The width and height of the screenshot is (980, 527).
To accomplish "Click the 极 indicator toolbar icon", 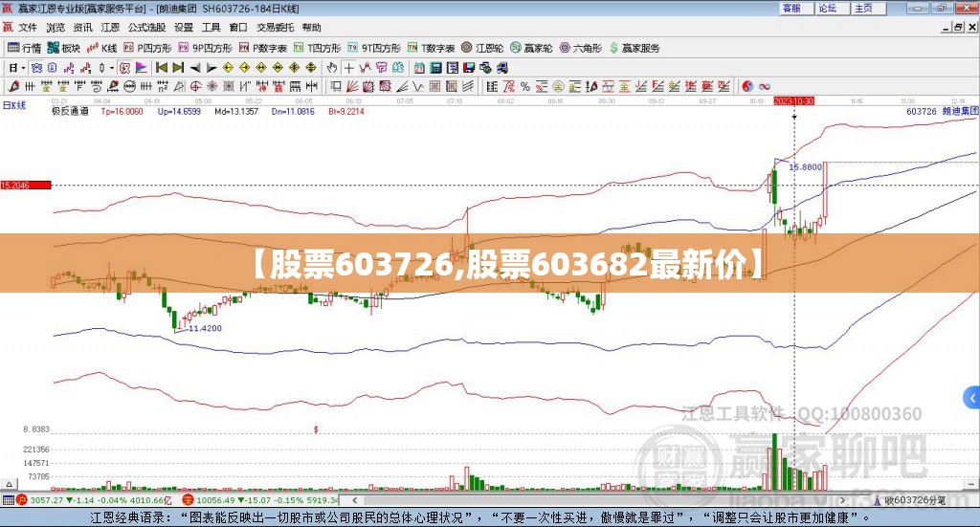I will point(125,68).
